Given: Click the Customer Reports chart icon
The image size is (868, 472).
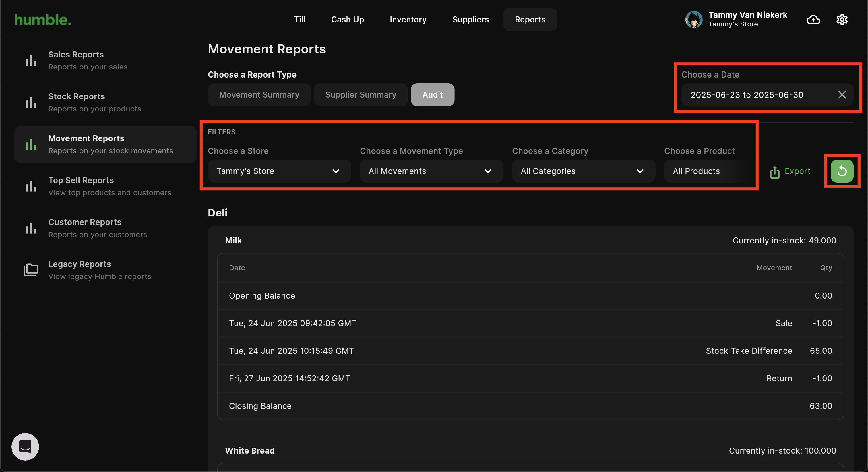Looking at the screenshot, I should click(31, 228).
